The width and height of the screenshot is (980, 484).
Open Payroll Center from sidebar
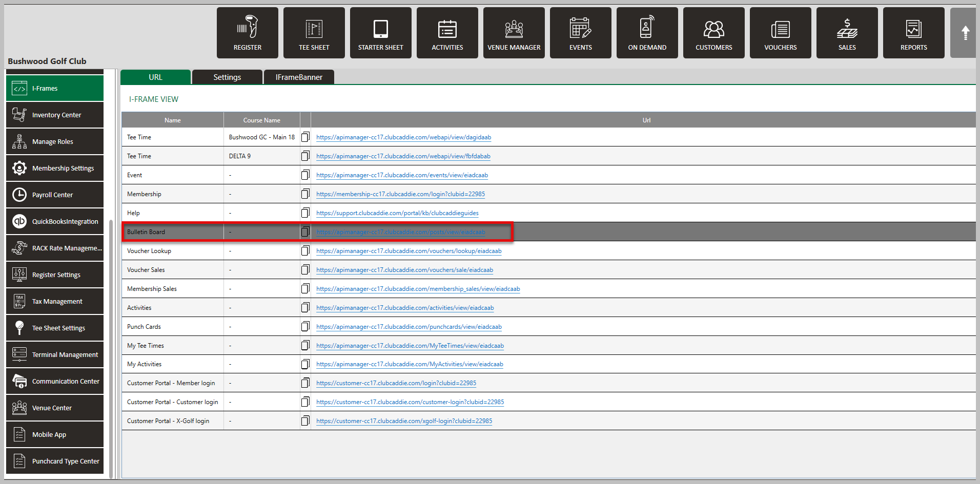(x=55, y=195)
